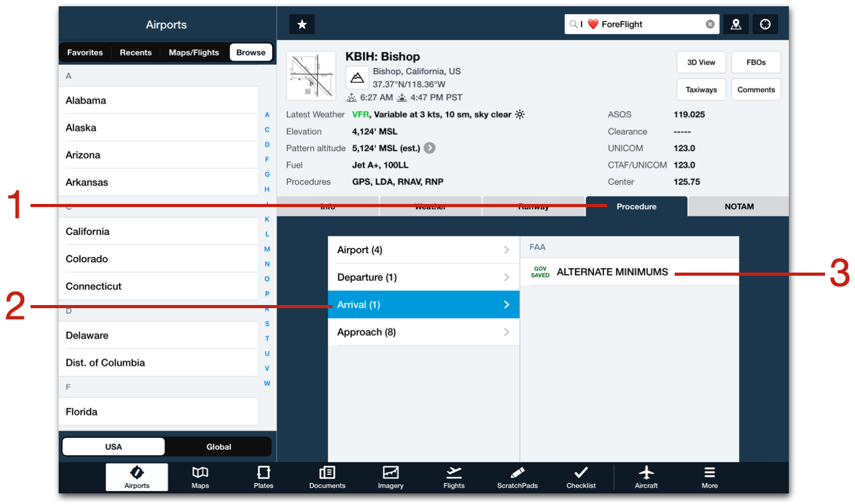The height and width of the screenshot is (504, 855).
Task: Open the 3D View of Bishop airport
Action: pos(701,62)
